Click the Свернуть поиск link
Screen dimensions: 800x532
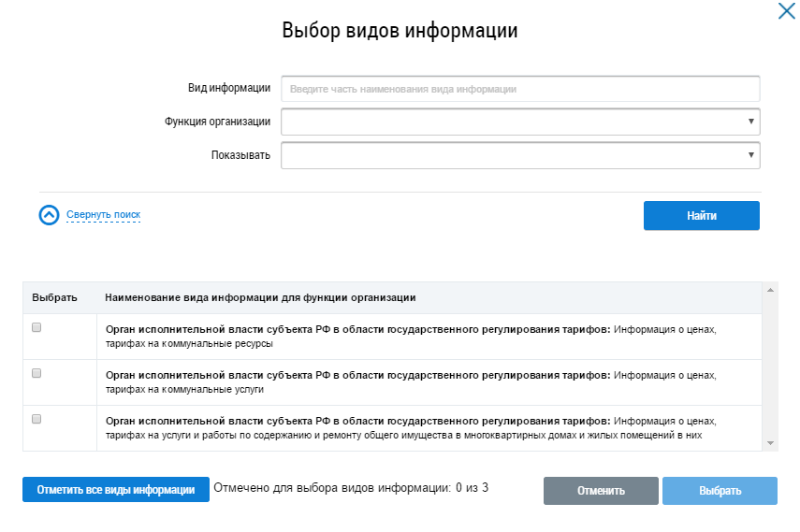click(103, 215)
